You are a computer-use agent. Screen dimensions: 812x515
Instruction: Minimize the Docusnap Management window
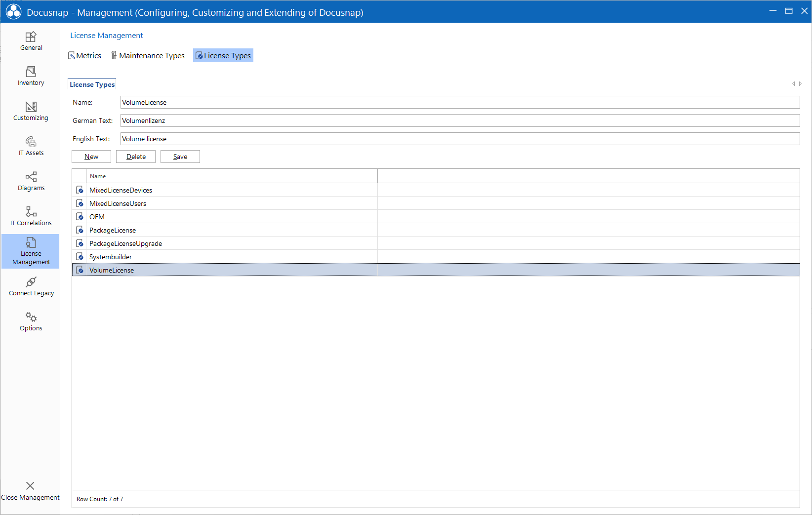tap(773, 11)
